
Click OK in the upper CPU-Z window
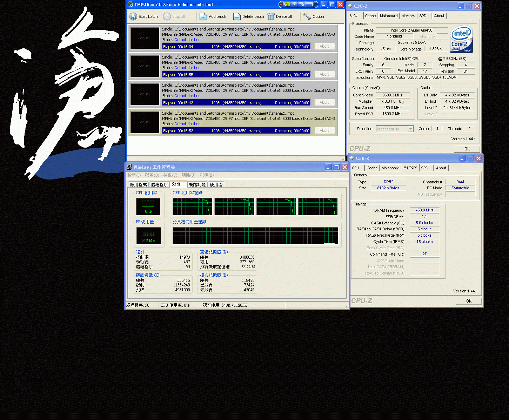pyautogui.click(x=467, y=149)
